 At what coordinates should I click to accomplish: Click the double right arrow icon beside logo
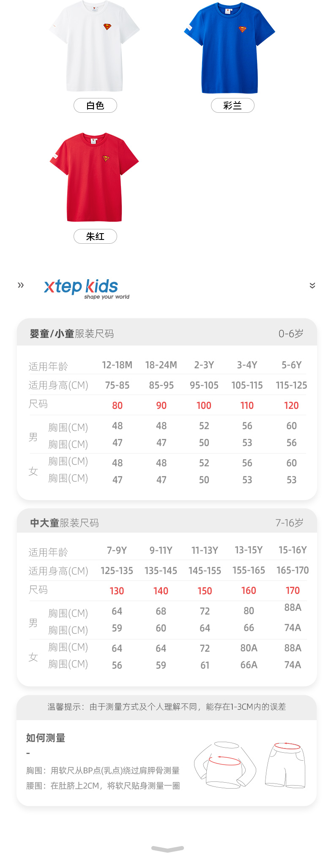click(21, 285)
